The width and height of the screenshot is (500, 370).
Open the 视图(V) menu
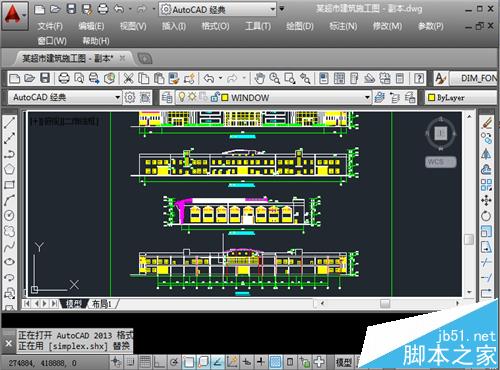[x=133, y=26]
